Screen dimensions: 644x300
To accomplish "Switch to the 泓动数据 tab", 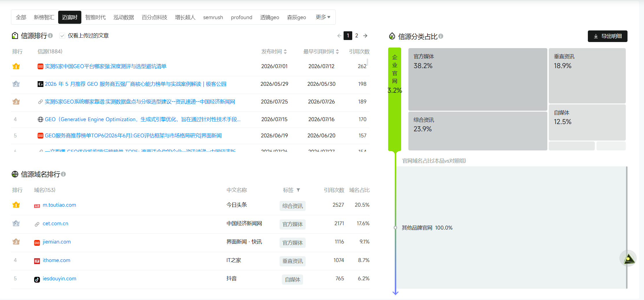I will click(124, 17).
